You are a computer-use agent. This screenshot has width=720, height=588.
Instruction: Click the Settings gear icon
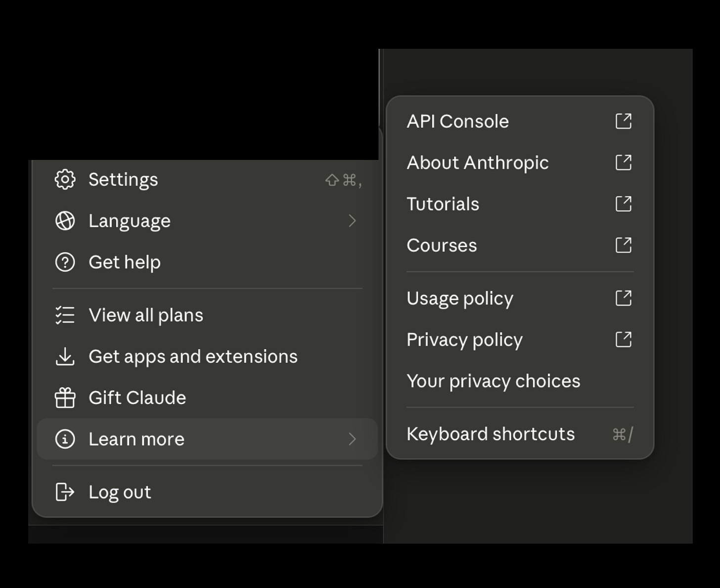point(65,179)
